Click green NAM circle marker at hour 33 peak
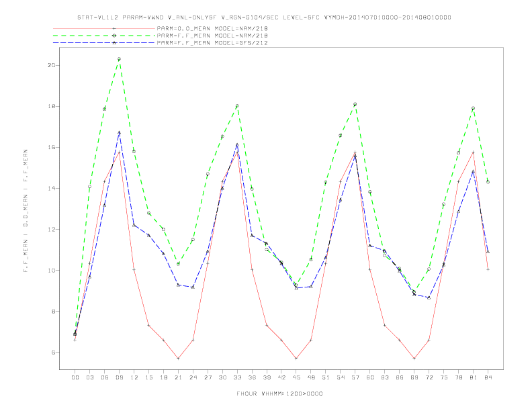 pos(237,106)
